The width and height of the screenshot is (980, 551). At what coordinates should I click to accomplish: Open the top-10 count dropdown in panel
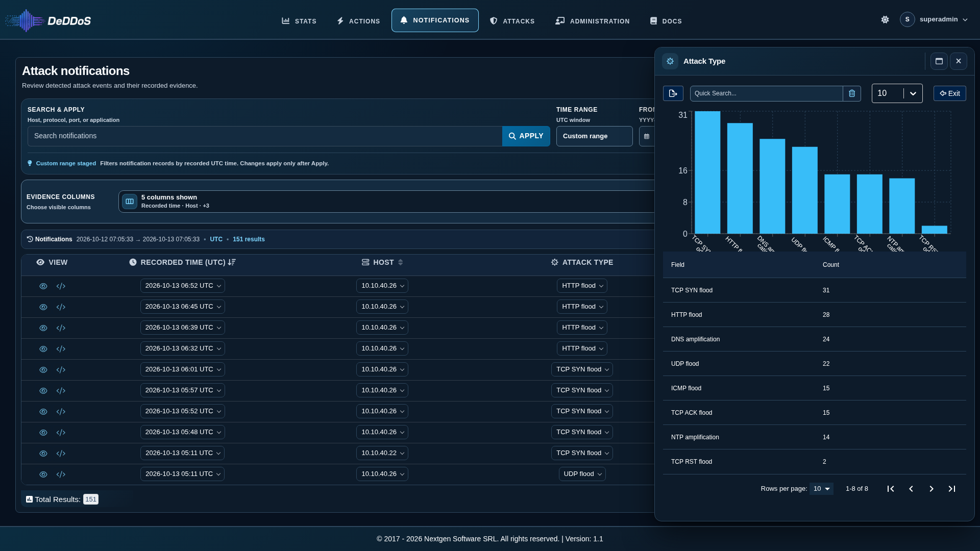897,93
